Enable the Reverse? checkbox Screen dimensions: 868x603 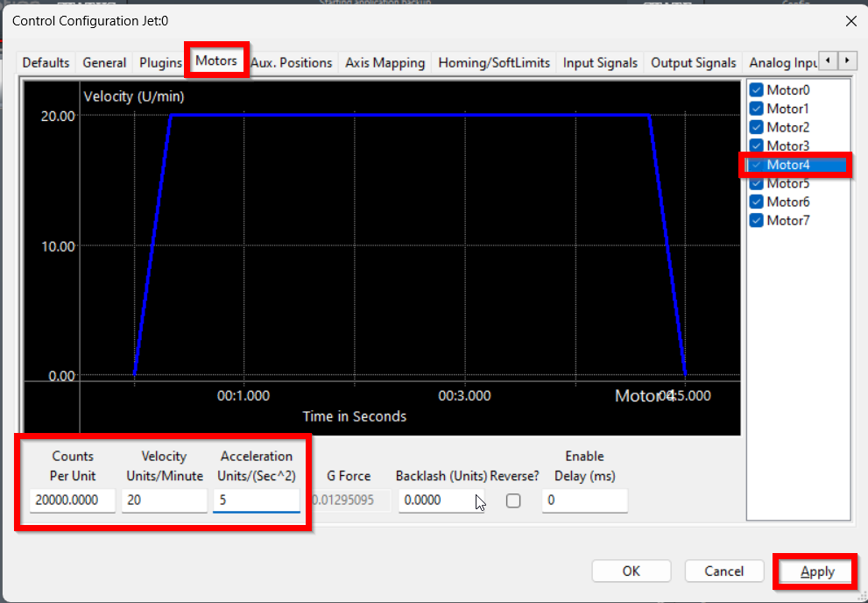click(x=513, y=500)
